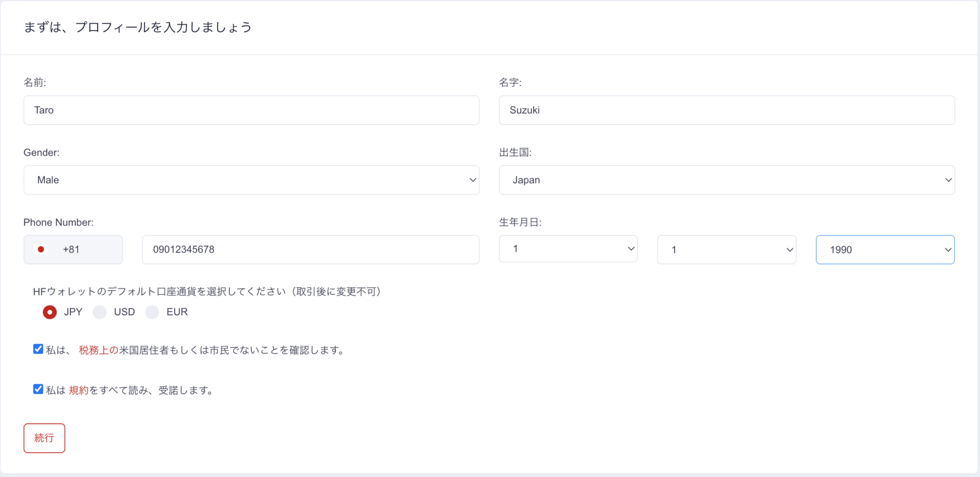The width and height of the screenshot is (980, 477).
Task: Click the 名前 field containing Taro
Action: point(251,110)
